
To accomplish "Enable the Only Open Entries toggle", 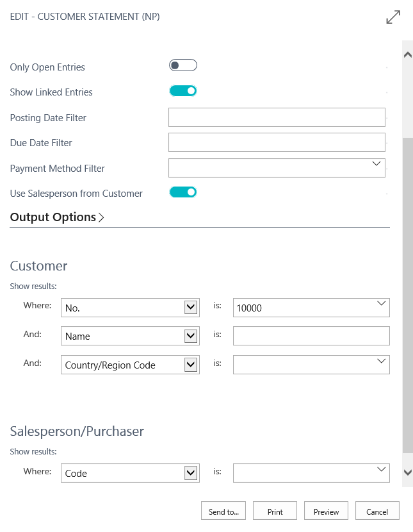I will pos(182,65).
